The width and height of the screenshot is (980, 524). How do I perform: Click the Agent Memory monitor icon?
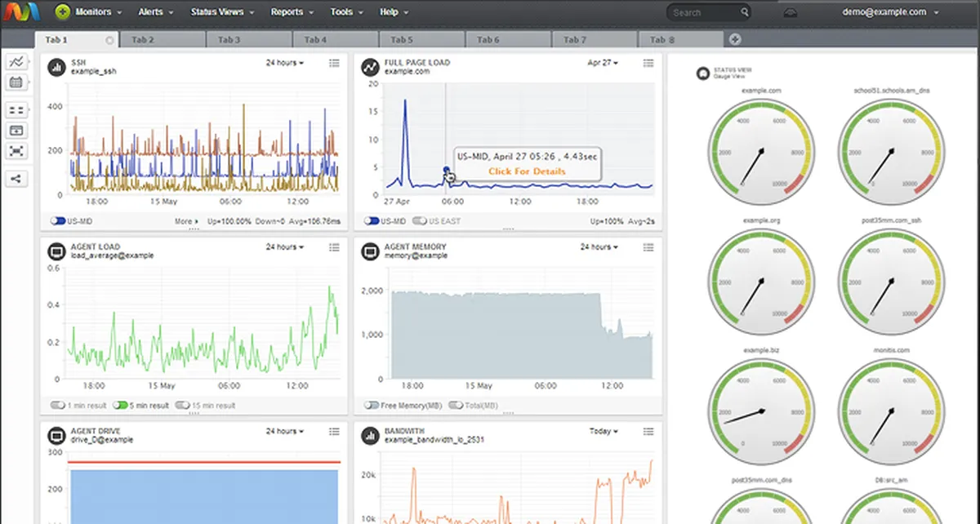[371, 251]
